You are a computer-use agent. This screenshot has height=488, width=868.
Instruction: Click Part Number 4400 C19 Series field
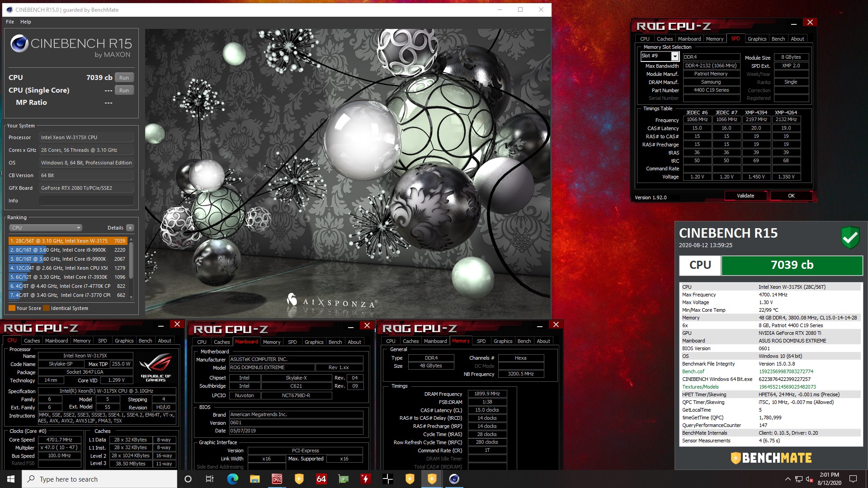pos(711,90)
